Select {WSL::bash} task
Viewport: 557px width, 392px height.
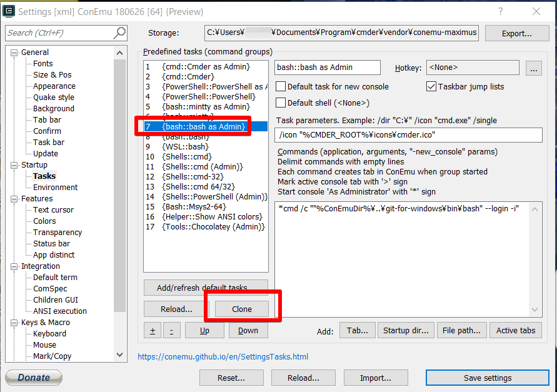[x=206, y=147]
